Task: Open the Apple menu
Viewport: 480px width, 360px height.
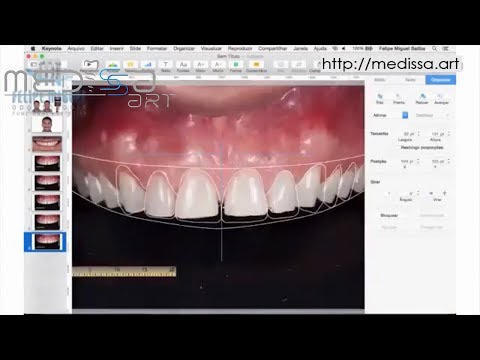Action: coord(33,49)
